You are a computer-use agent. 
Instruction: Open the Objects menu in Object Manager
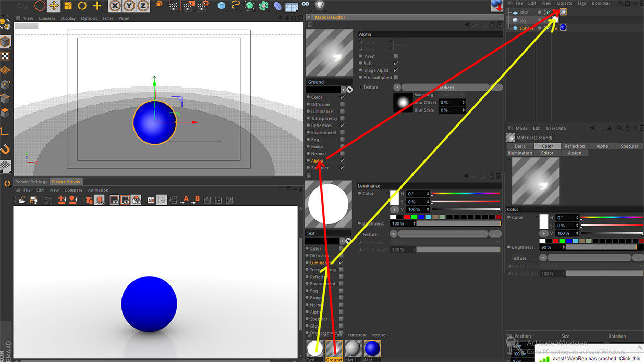coord(564,3)
